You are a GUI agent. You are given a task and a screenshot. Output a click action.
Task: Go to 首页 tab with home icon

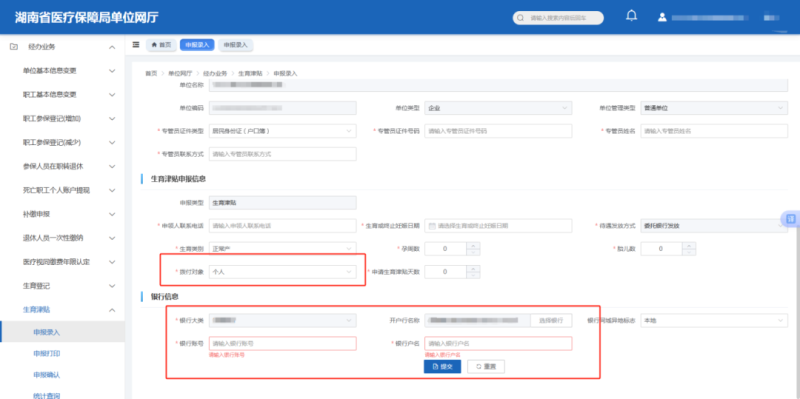coord(161,45)
